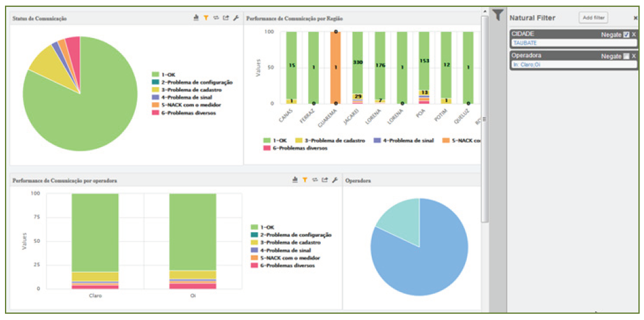644x320 pixels.
Task: Uncheck the Negate checkbox for CIDADE filter
Action: [x=626, y=34]
